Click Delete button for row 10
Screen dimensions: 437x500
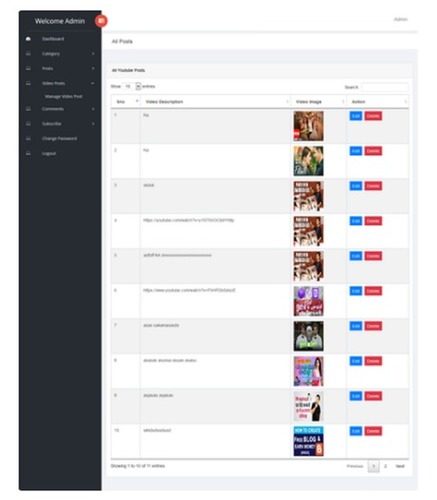373,431
